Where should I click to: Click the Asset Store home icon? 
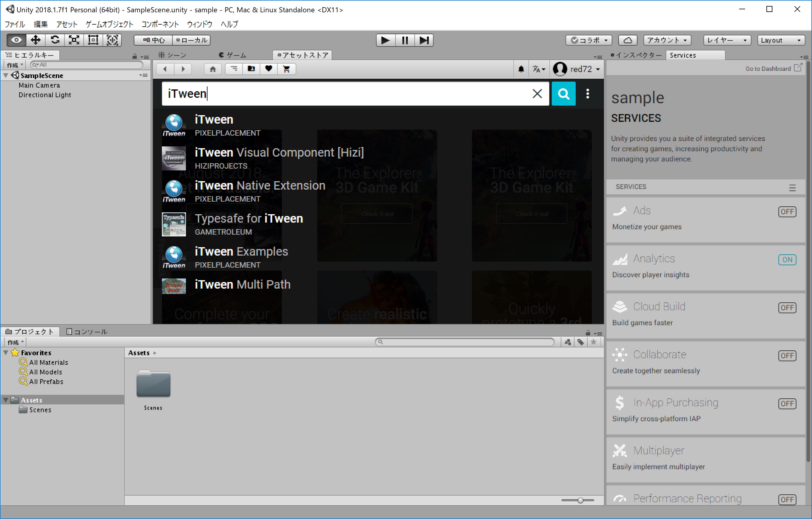pos(212,69)
